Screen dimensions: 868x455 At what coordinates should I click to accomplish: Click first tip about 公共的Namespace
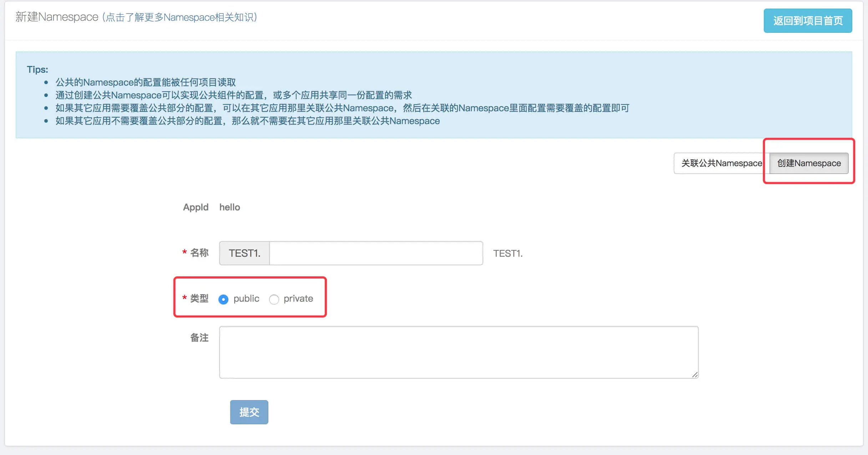pyautogui.click(x=146, y=82)
